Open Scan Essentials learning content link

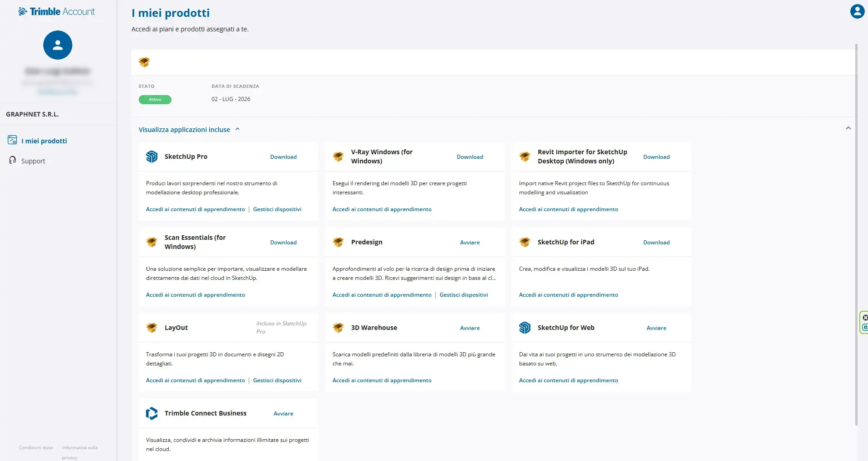click(x=196, y=295)
